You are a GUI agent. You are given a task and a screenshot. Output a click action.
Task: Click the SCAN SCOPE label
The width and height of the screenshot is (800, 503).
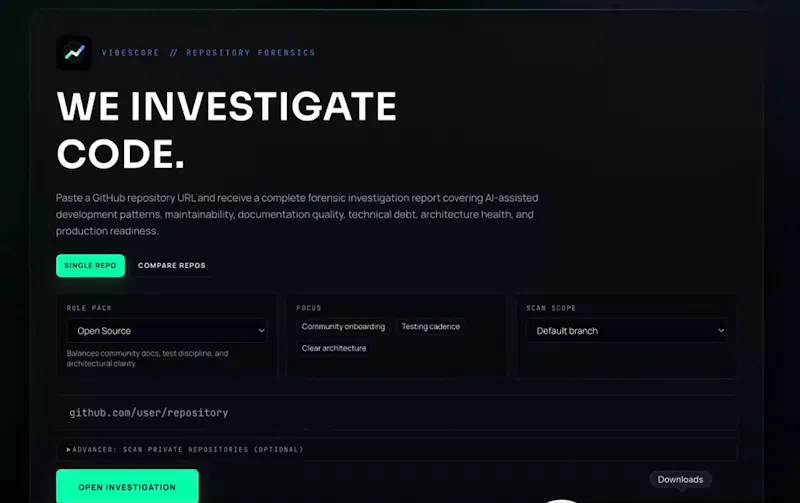click(x=551, y=308)
